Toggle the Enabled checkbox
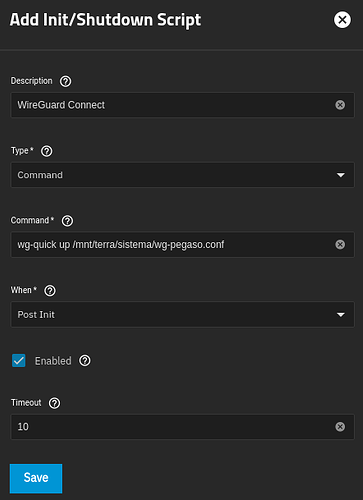 click(19, 361)
